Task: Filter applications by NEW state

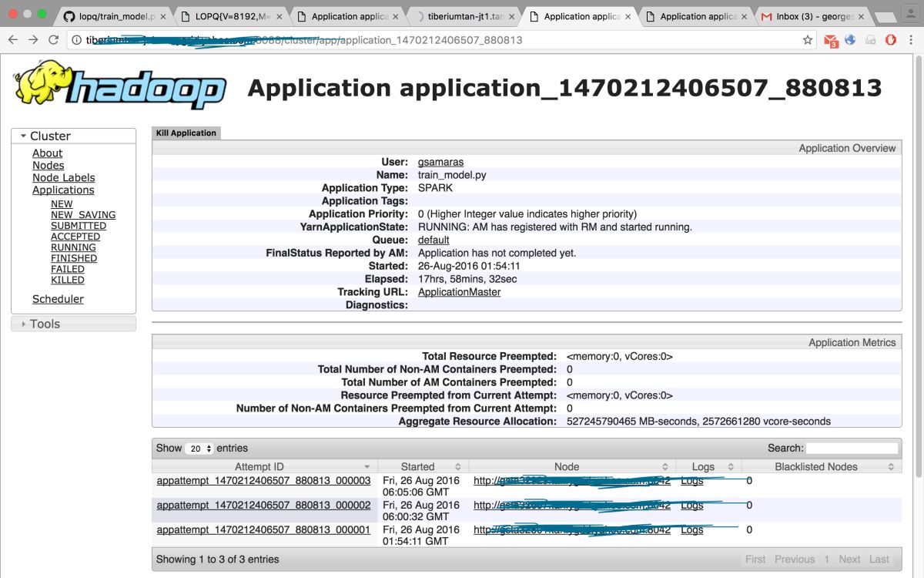Action: [x=62, y=204]
